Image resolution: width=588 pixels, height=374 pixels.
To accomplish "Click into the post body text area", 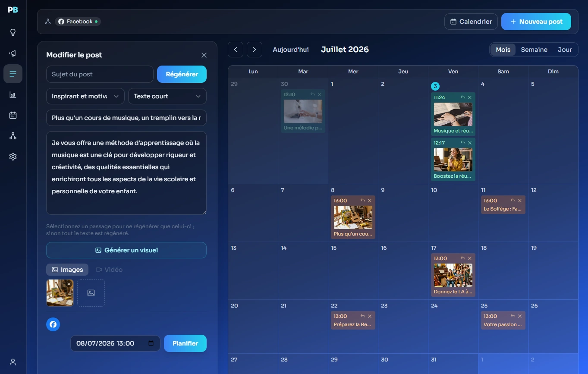I will (x=126, y=173).
